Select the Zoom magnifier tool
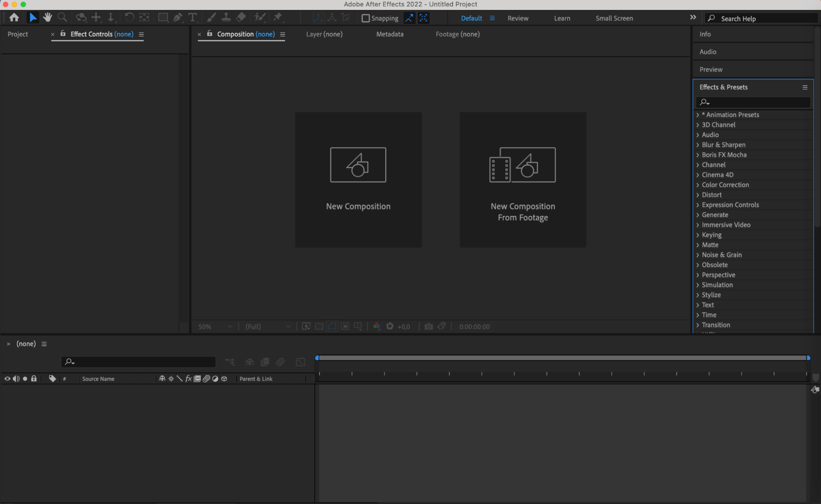This screenshot has width=821, height=504. tap(62, 17)
